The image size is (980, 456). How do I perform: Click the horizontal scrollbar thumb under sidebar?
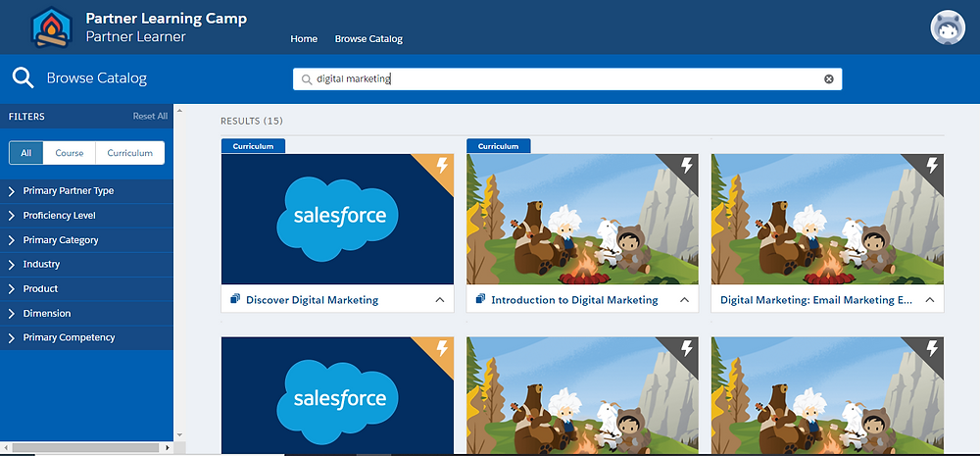pos(85,448)
